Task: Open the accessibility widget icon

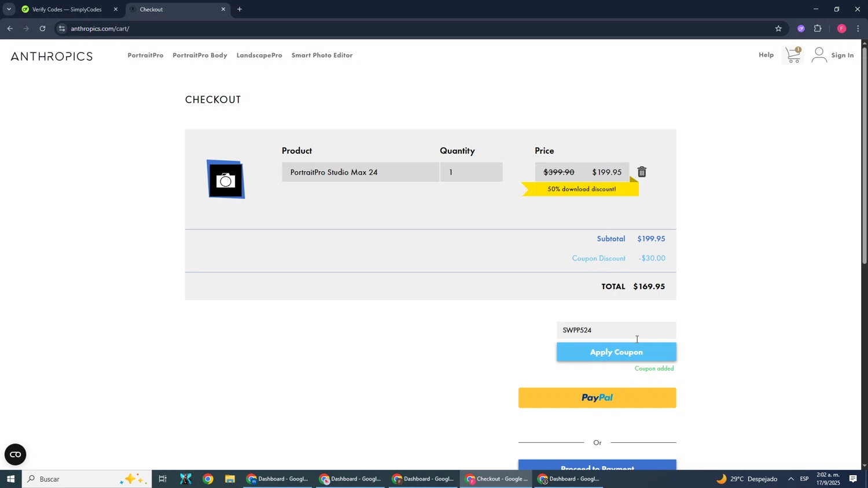Action: pos(16,454)
